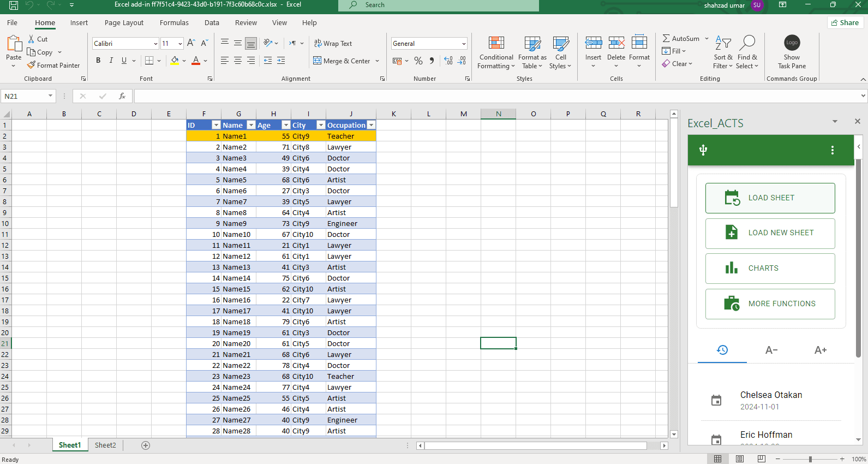This screenshot has width=868, height=464.
Task: Switch to Page Layout view in status bar
Action: point(739,459)
